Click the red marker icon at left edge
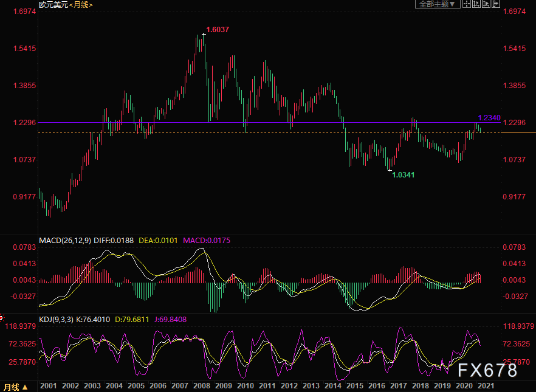536x392 pixels. 1,318
